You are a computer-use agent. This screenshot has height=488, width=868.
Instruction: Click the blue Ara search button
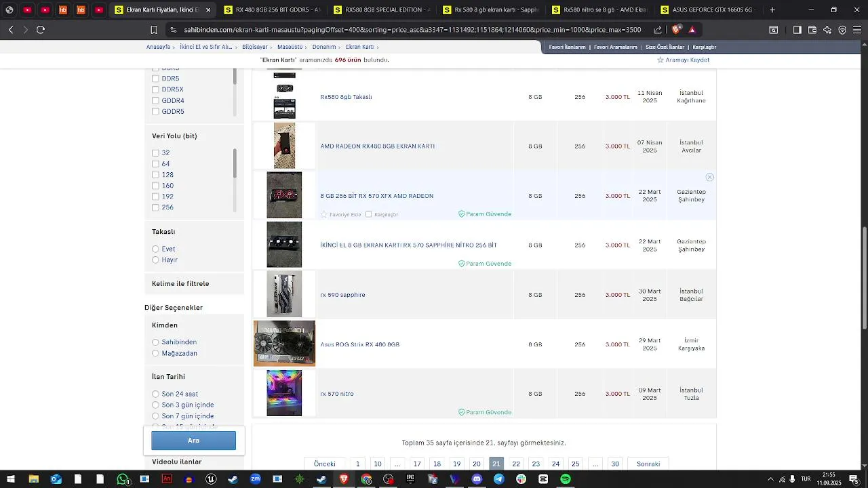coord(194,441)
